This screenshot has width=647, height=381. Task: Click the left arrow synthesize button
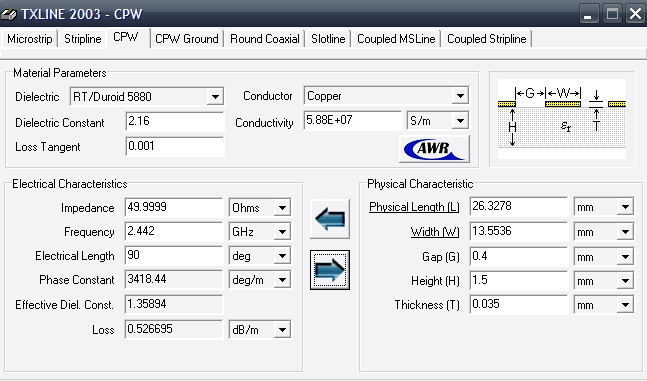[330, 218]
